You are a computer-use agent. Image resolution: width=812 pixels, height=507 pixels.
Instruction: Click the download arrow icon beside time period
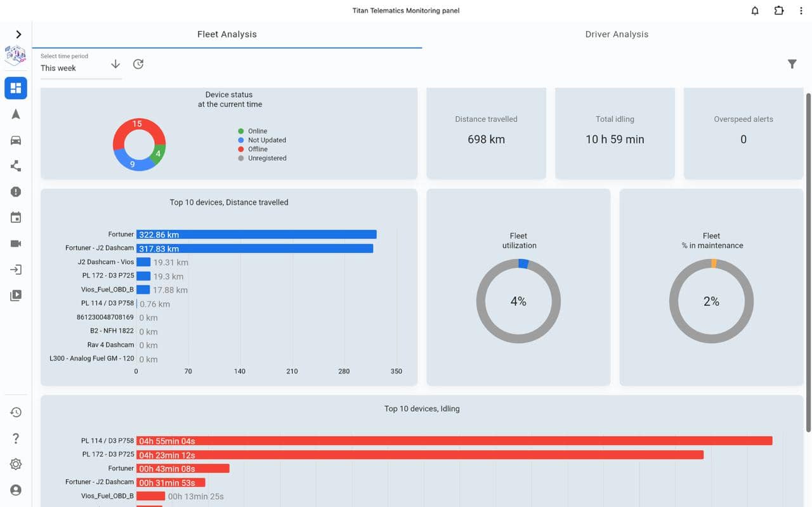(115, 64)
